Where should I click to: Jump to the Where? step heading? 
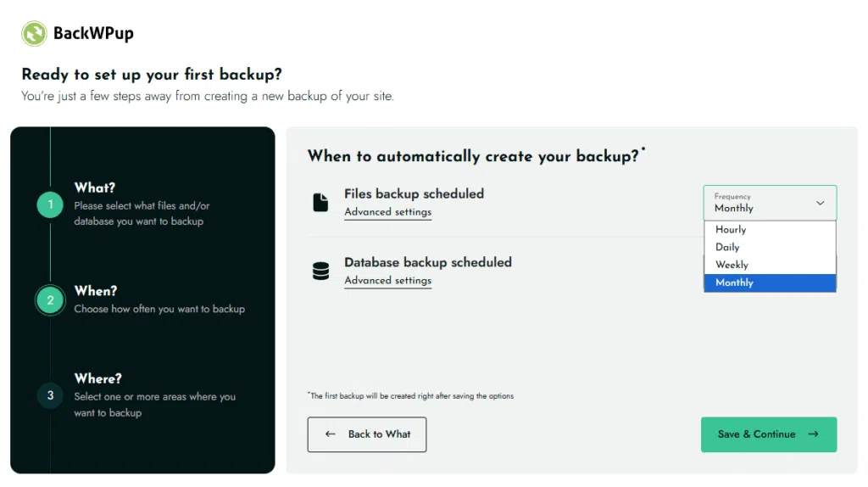pyautogui.click(x=97, y=378)
